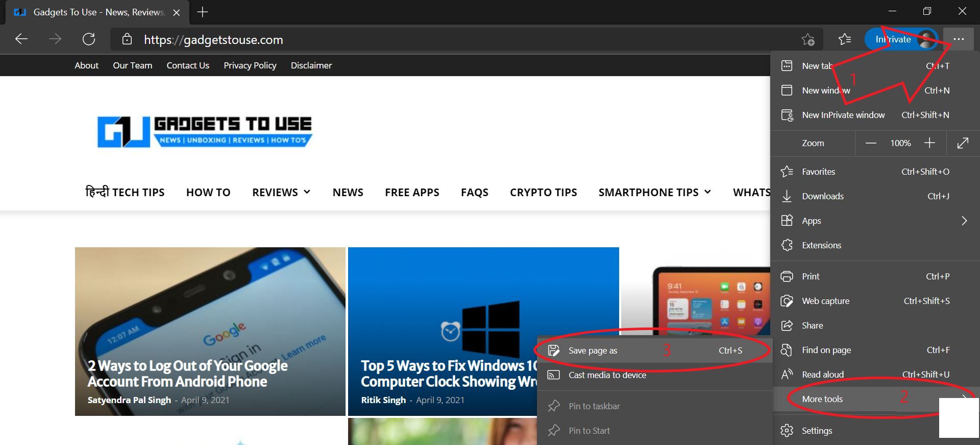Click Save page as in submenu
The width and height of the screenshot is (980, 445).
click(654, 350)
